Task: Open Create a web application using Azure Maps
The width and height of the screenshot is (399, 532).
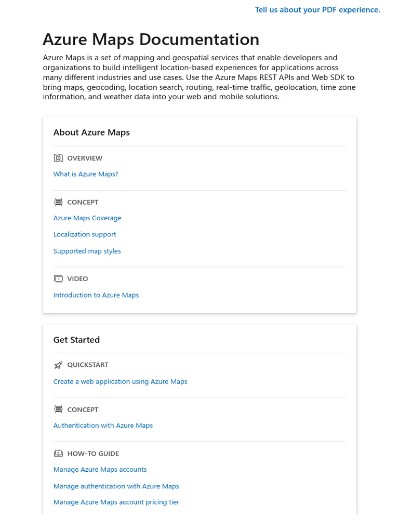Action: (120, 381)
